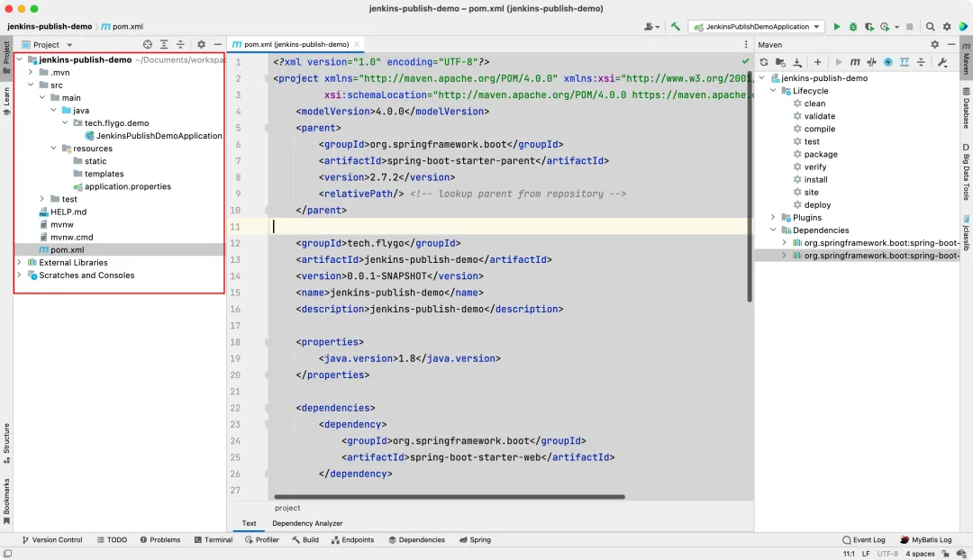Click Select Opened File target icon
Screen dimensions: 973x560
pos(147,45)
